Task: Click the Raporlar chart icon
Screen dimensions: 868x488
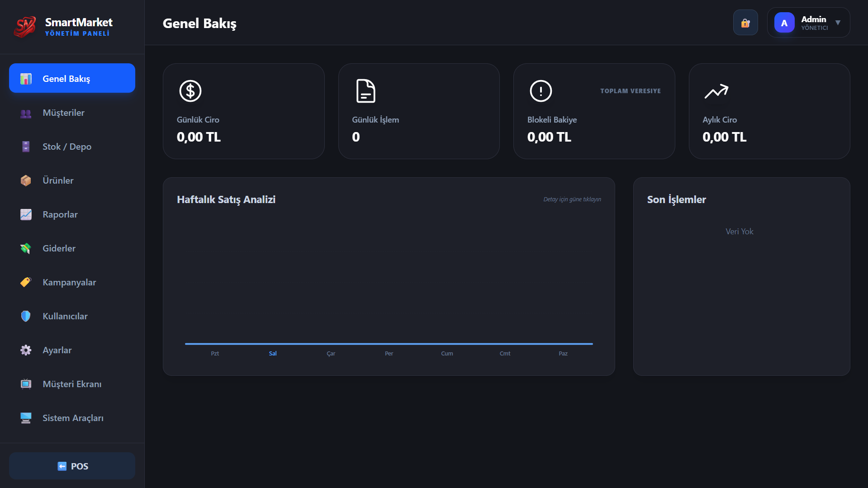Action: tap(26, 214)
